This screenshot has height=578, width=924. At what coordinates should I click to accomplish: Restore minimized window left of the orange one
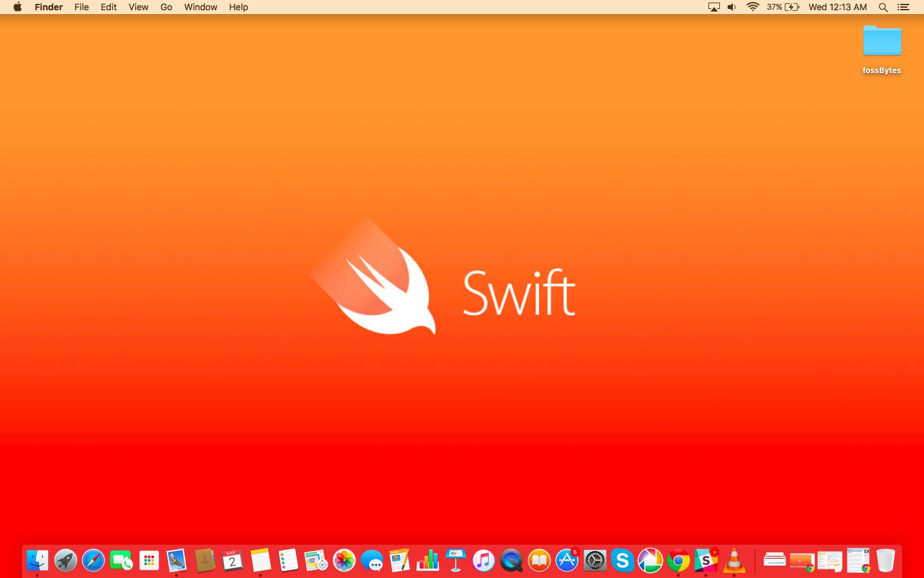(774, 560)
